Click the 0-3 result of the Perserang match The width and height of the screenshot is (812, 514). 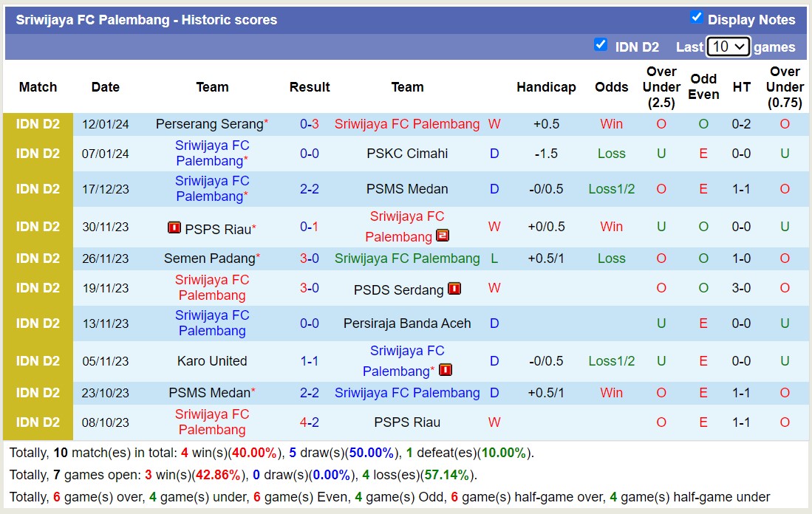coord(309,124)
